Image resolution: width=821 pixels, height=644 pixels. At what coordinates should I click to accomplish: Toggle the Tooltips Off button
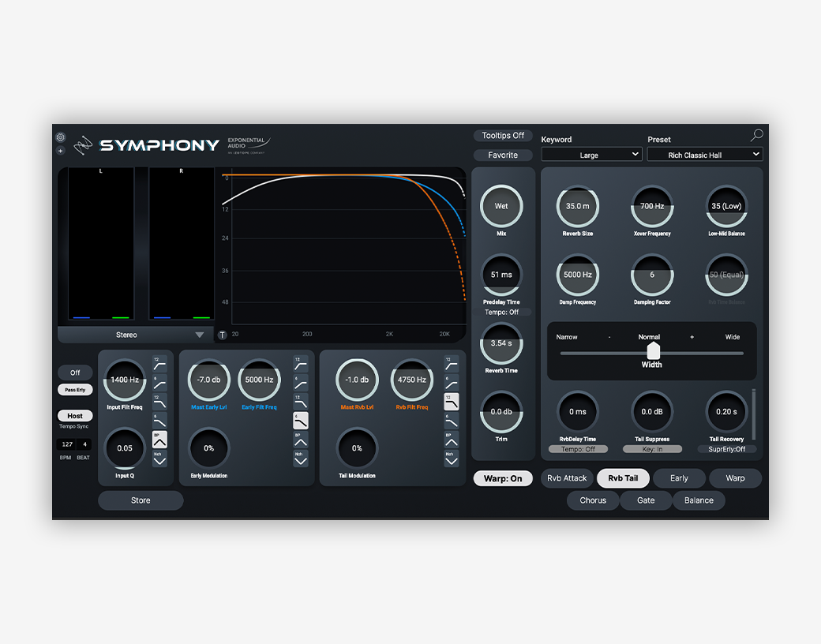click(503, 136)
